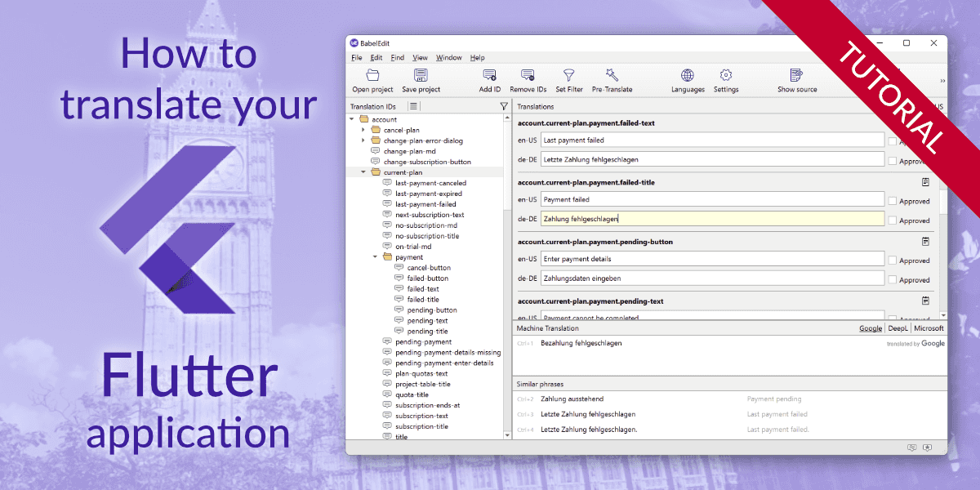Apply similar phrase 'Zahlung ausstehend'
The width and height of the screenshot is (980, 490).
point(572,399)
